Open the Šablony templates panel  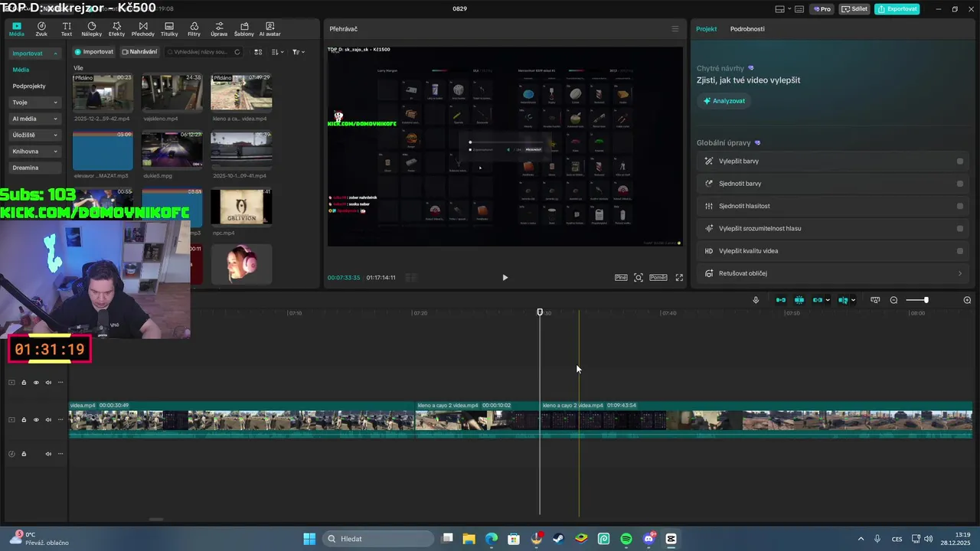pyautogui.click(x=244, y=29)
